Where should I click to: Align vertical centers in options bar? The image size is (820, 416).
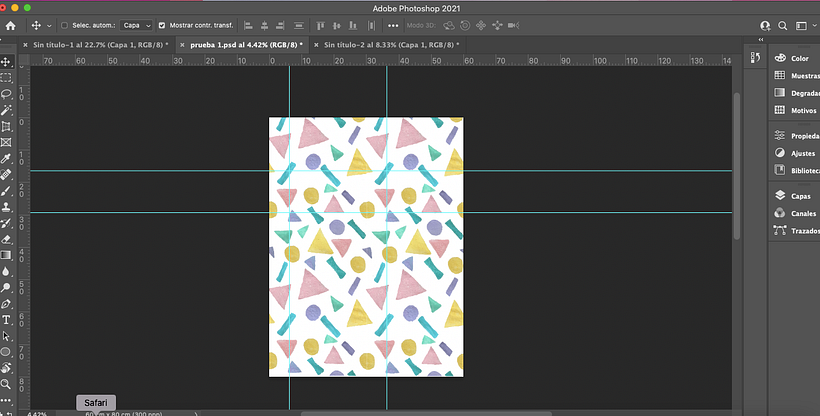point(337,25)
